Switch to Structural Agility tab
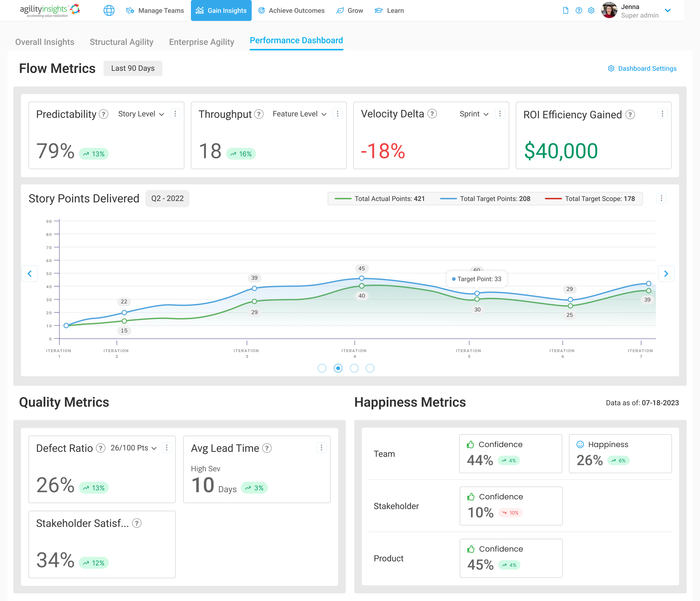Viewport: 700px width, 601px height. tap(121, 42)
